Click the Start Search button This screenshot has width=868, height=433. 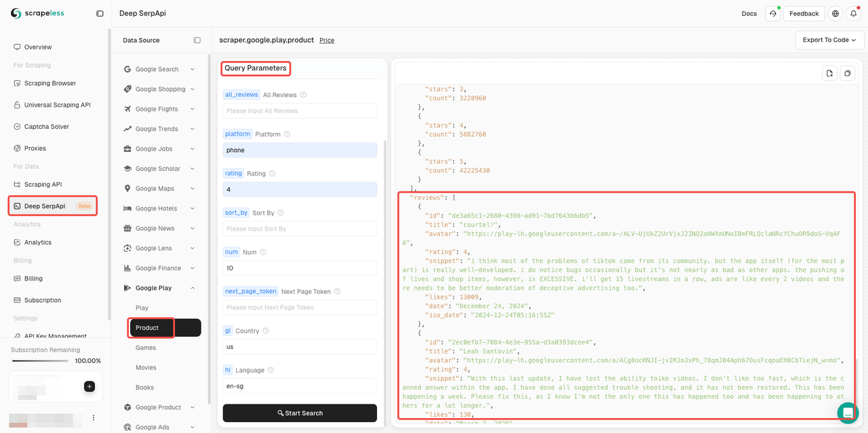(x=300, y=413)
